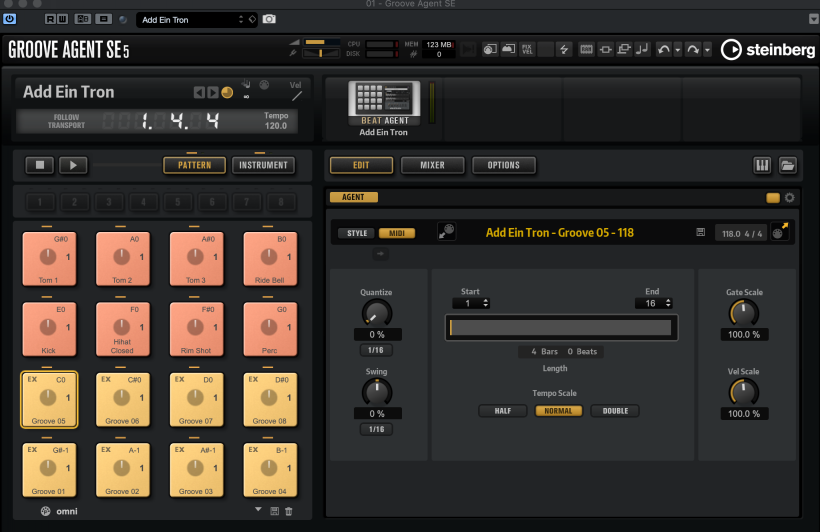
Task: Click the omni MIDI port icon
Action: point(45,511)
